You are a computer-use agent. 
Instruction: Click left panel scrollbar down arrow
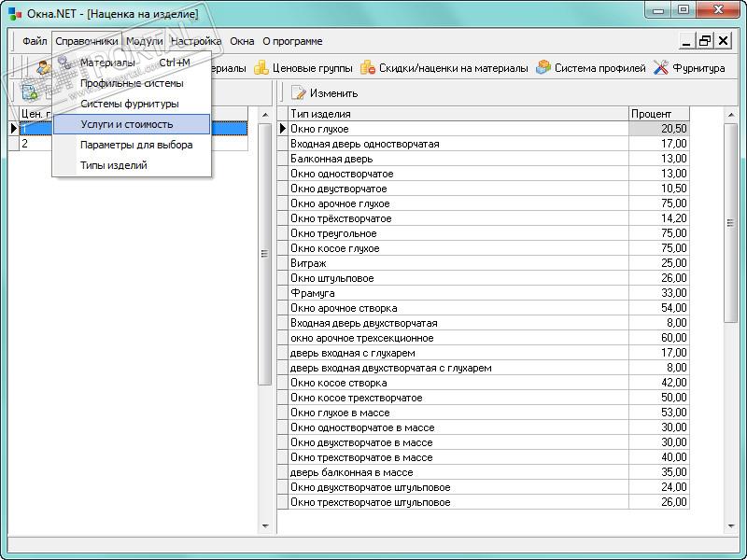[x=265, y=526]
